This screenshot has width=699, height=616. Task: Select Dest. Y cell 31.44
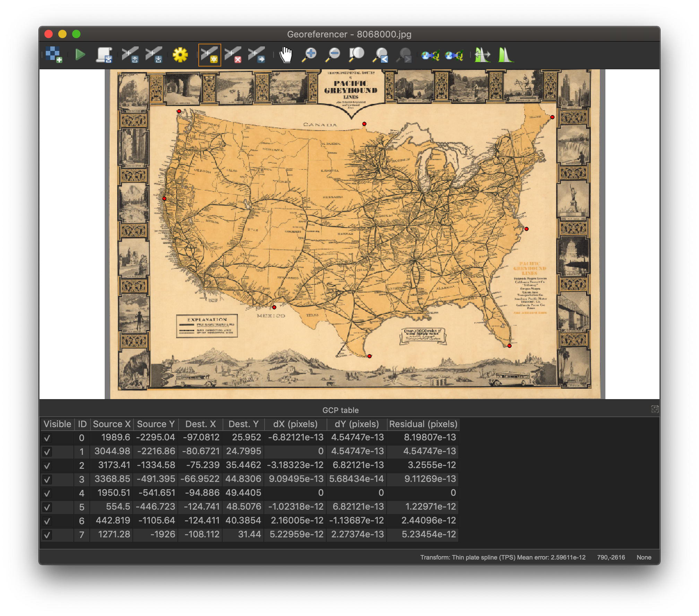tap(243, 535)
